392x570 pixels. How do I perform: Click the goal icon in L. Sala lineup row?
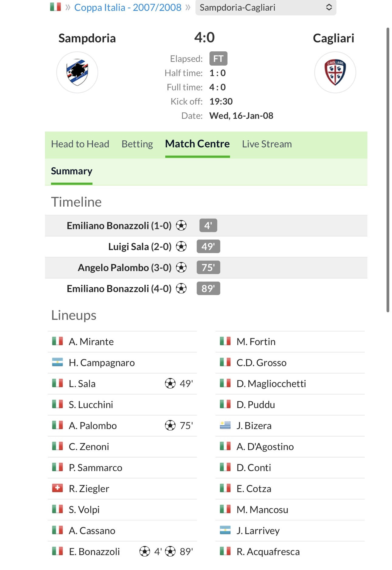coord(170,383)
